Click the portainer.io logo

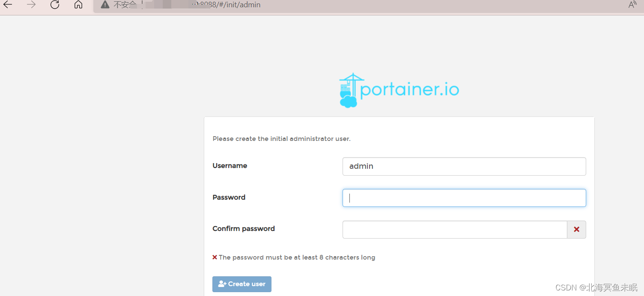(x=399, y=90)
